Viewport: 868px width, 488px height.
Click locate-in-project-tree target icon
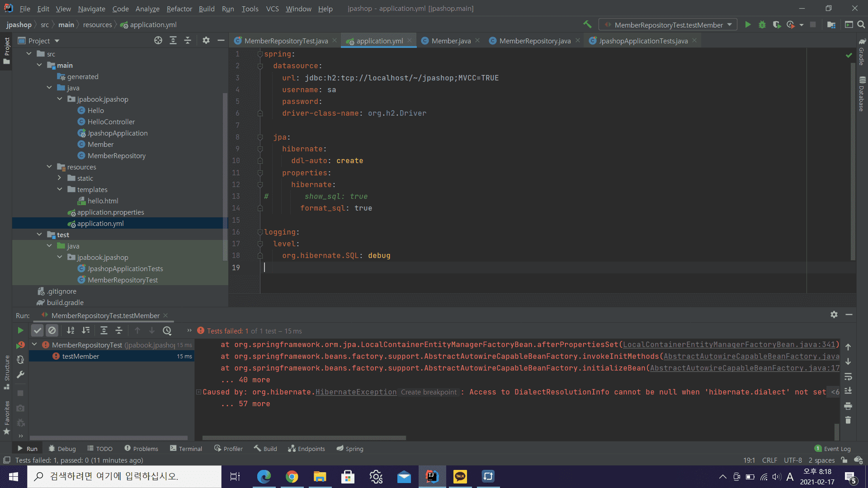158,41
